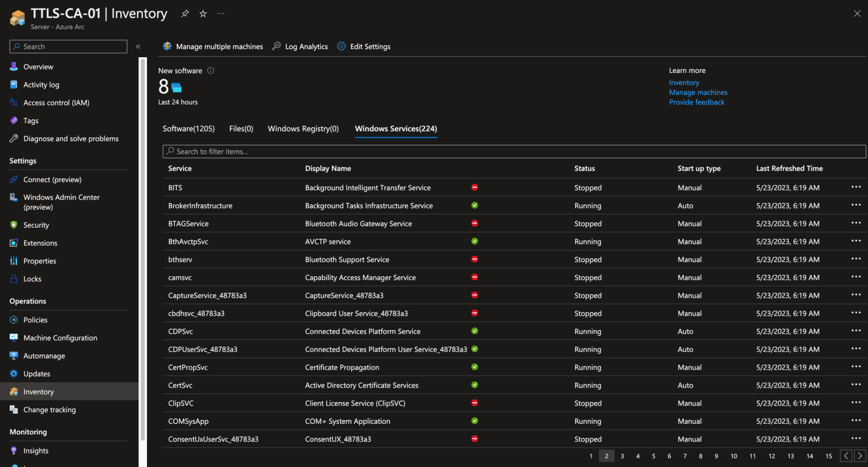This screenshot has height=467, width=868.
Task: Open more options for bthserv row
Action: [x=856, y=259]
